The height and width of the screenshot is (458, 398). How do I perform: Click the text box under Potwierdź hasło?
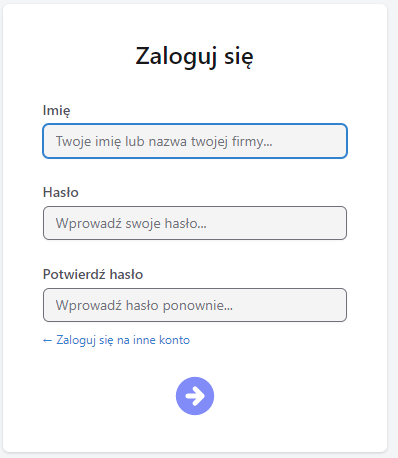click(195, 305)
